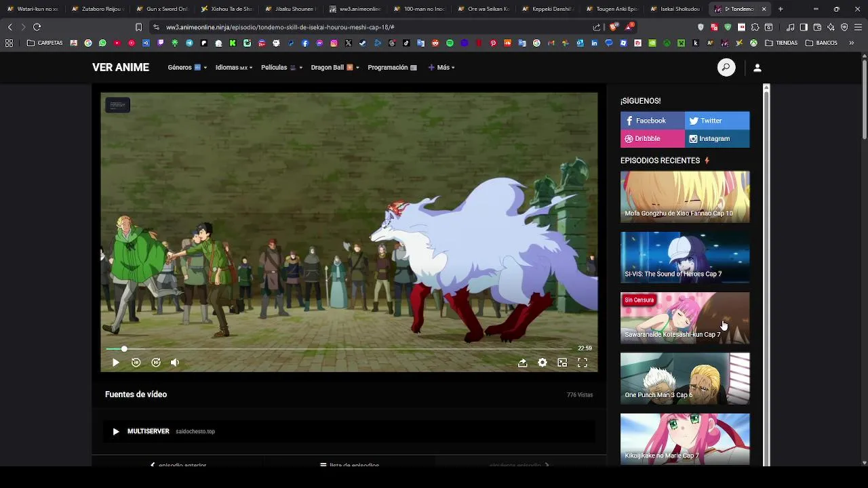Viewport: 868px width, 488px height.
Task: Toggle picture-in-picture mode in player
Action: pos(562,363)
